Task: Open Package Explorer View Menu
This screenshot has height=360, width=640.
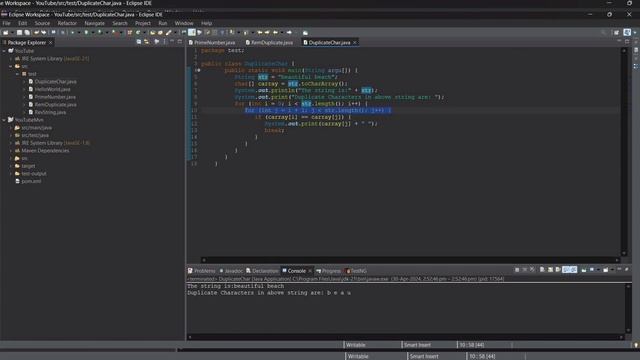Action: tap(165, 42)
